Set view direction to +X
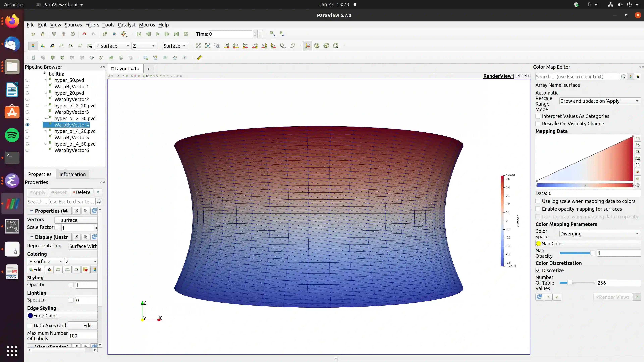Image resolution: width=644 pixels, height=362 pixels. 227,46
